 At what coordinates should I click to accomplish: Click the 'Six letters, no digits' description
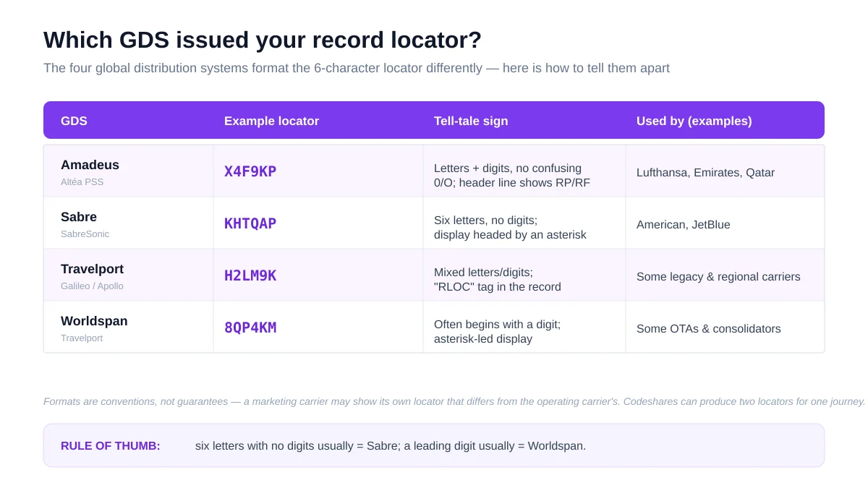pos(510,227)
